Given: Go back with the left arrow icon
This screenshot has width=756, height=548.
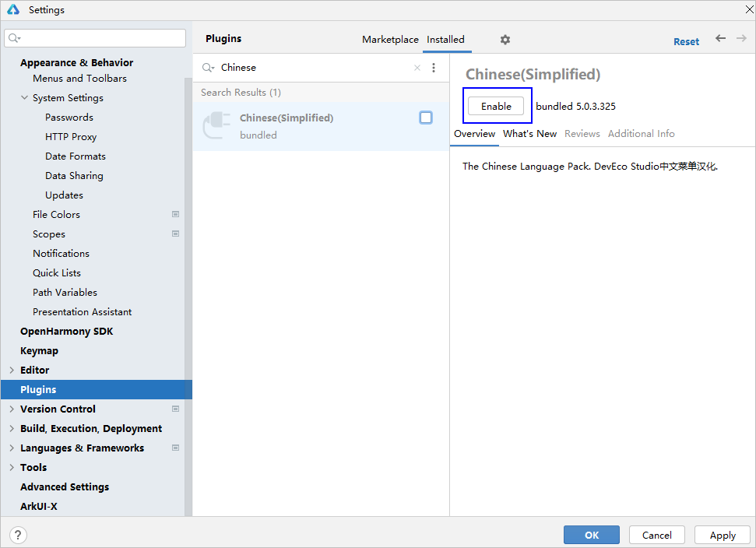Looking at the screenshot, I should point(720,38).
